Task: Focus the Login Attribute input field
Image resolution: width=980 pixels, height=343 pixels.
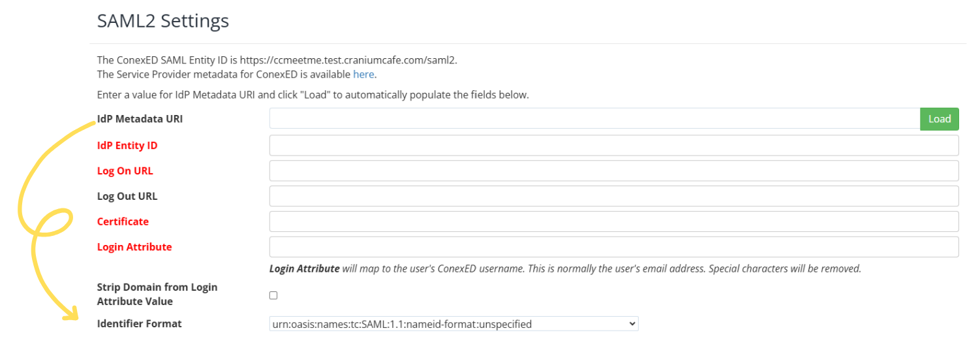Action: point(613,247)
